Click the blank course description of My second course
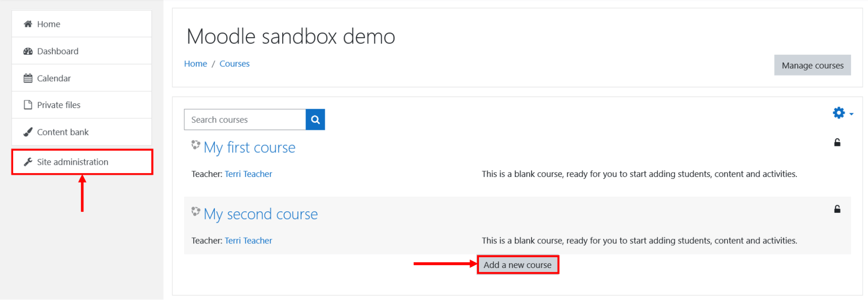868x300 pixels. (639, 240)
